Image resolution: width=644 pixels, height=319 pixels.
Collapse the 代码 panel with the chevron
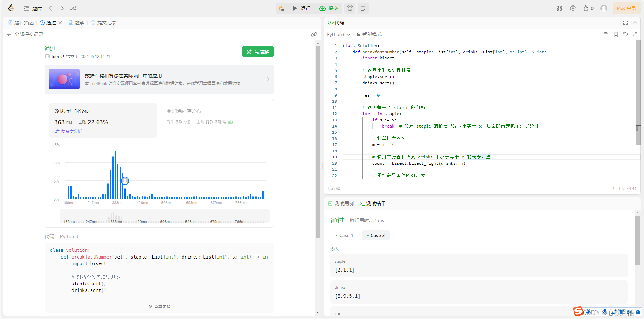pyautogui.click(x=635, y=22)
